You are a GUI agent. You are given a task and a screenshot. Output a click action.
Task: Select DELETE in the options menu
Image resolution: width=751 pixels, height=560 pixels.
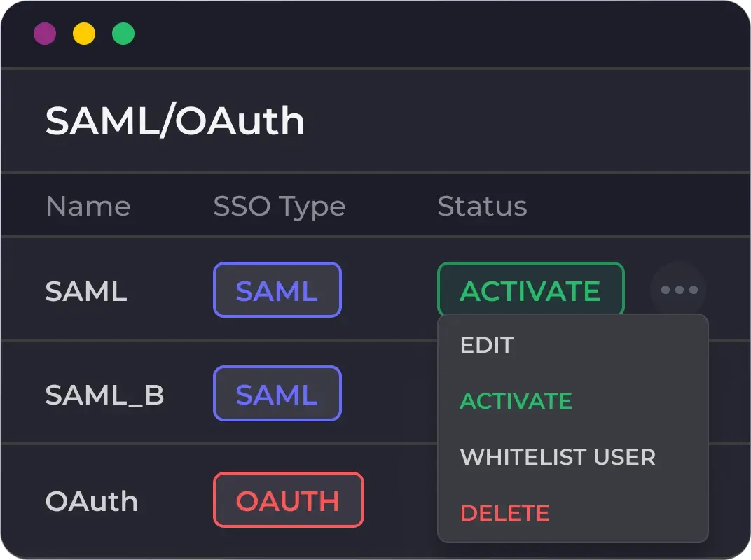tap(504, 513)
